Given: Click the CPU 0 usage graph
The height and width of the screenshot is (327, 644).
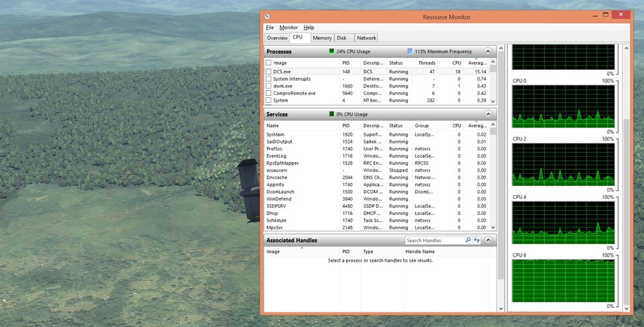Looking at the screenshot, I should 563,106.
